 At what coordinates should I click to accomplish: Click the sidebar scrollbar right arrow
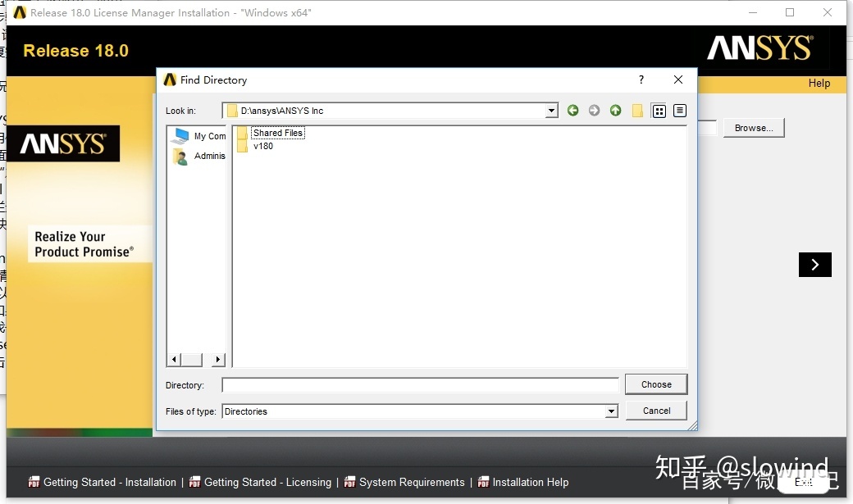coord(218,359)
